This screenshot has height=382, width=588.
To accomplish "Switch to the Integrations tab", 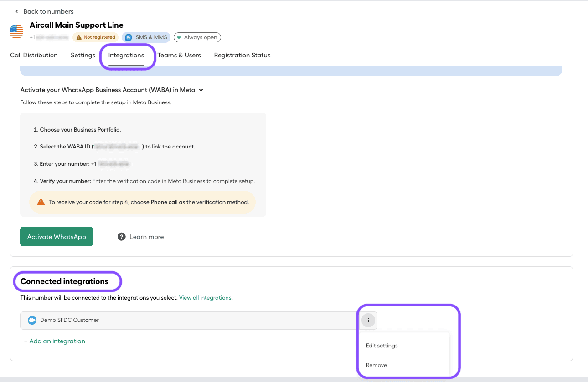I will coord(127,55).
